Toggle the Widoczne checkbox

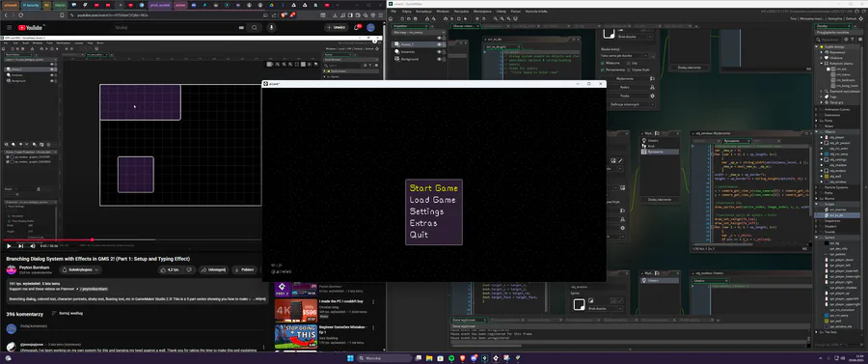603,63
